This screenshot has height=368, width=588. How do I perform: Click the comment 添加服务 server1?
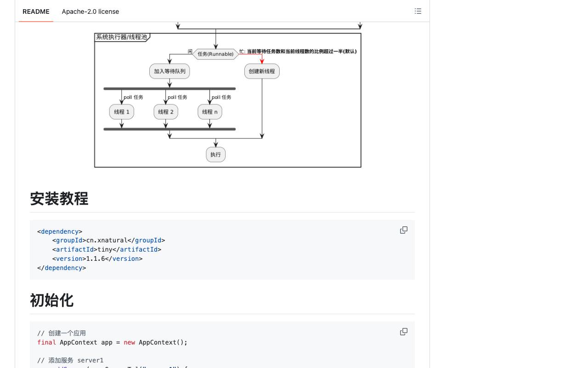(x=70, y=360)
